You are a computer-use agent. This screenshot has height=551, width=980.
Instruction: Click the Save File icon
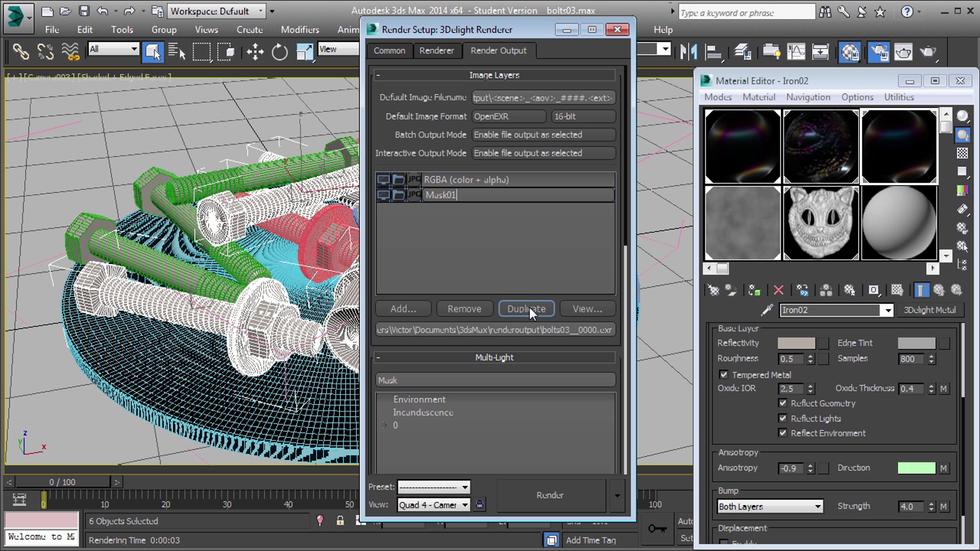[84, 11]
